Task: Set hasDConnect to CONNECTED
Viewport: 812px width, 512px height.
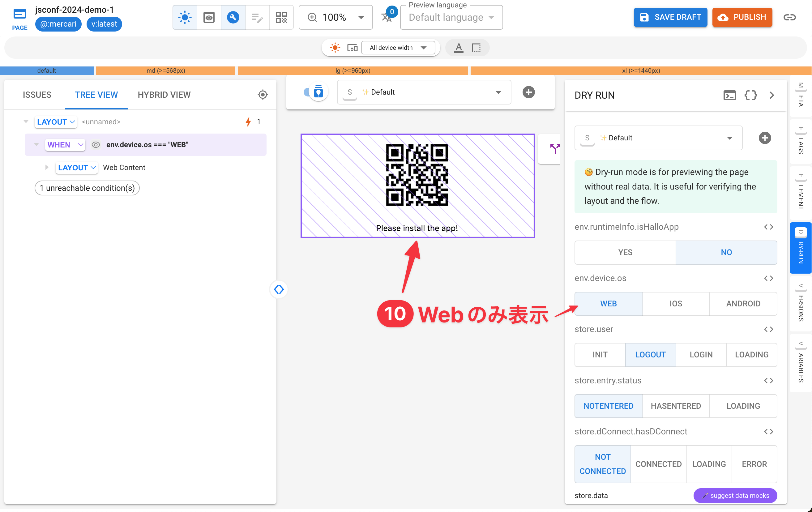Action: (x=658, y=464)
